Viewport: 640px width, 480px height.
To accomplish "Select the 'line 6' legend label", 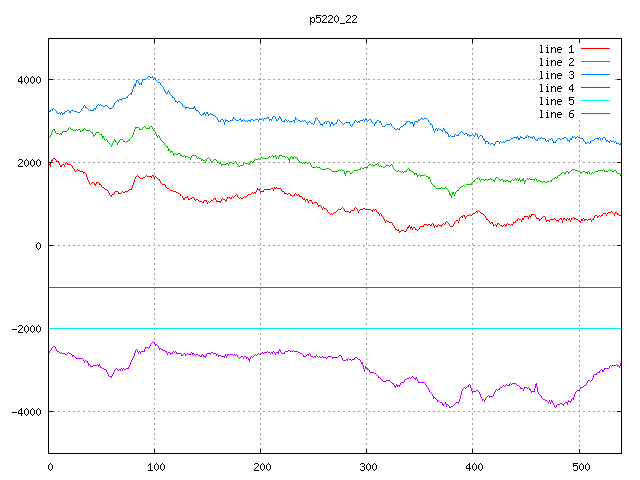I will (x=556, y=114).
